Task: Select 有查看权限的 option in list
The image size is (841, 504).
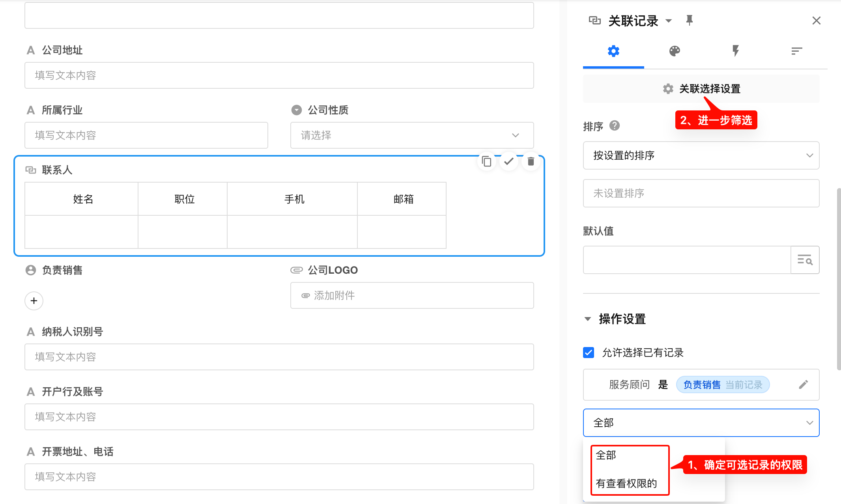Action: 626,483
